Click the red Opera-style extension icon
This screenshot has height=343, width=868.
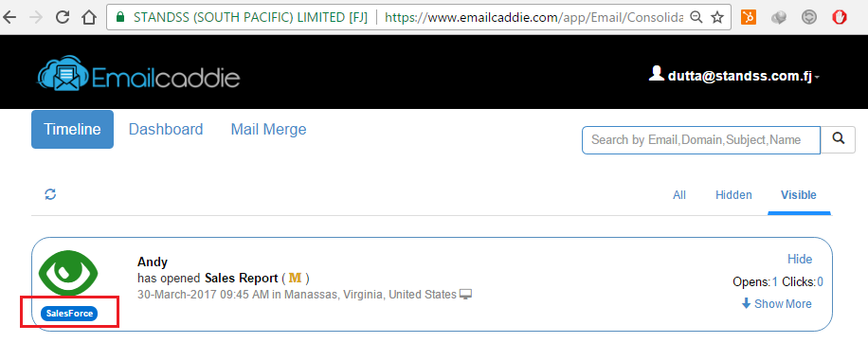click(839, 18)
